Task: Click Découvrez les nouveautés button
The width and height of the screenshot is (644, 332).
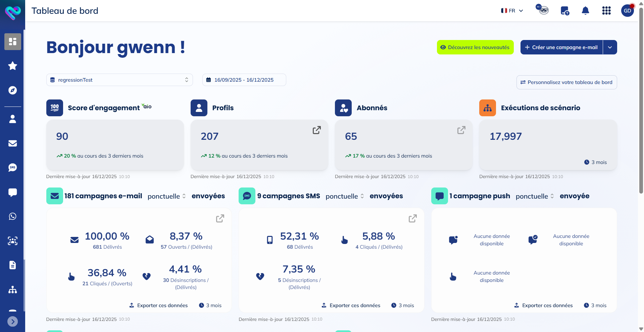Action: pos(475,47)
